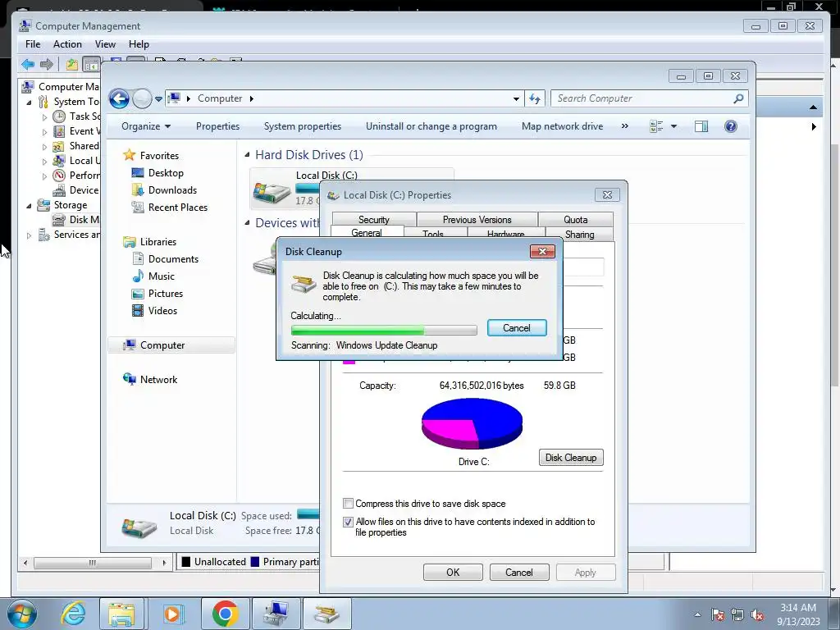
Task: Show more Explorer toolbar commands chevron
Action: (x=624, y=126)
